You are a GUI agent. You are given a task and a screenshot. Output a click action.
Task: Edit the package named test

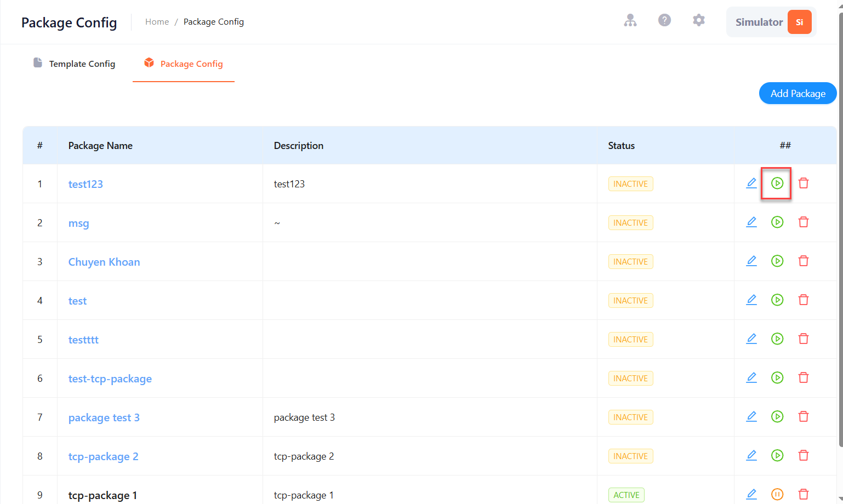click(751, 300)
